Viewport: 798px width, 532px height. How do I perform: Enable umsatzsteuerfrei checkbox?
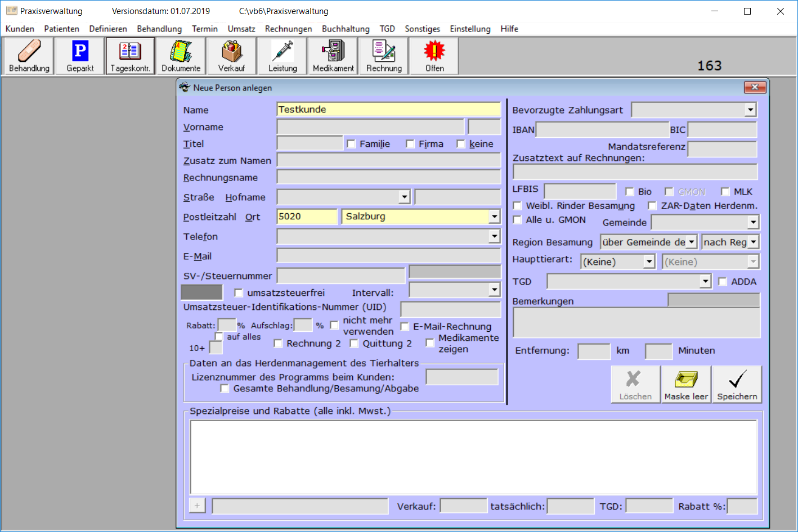(x=239, y=293)
